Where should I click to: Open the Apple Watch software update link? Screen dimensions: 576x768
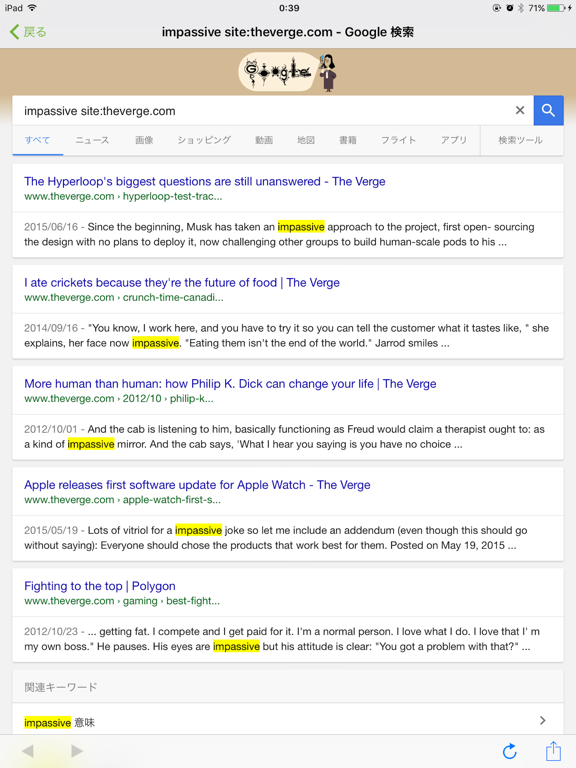197,485
